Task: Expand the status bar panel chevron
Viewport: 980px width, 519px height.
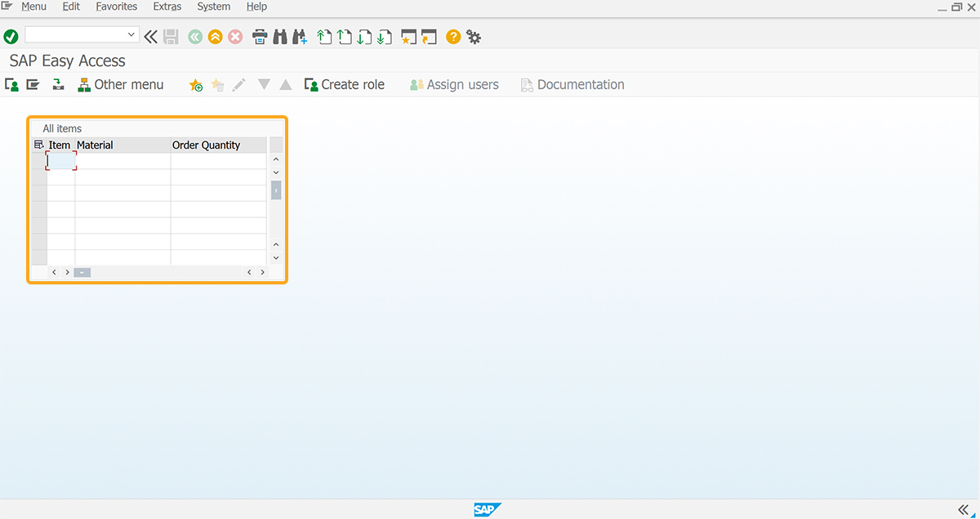Action: [x=963, y=508]
